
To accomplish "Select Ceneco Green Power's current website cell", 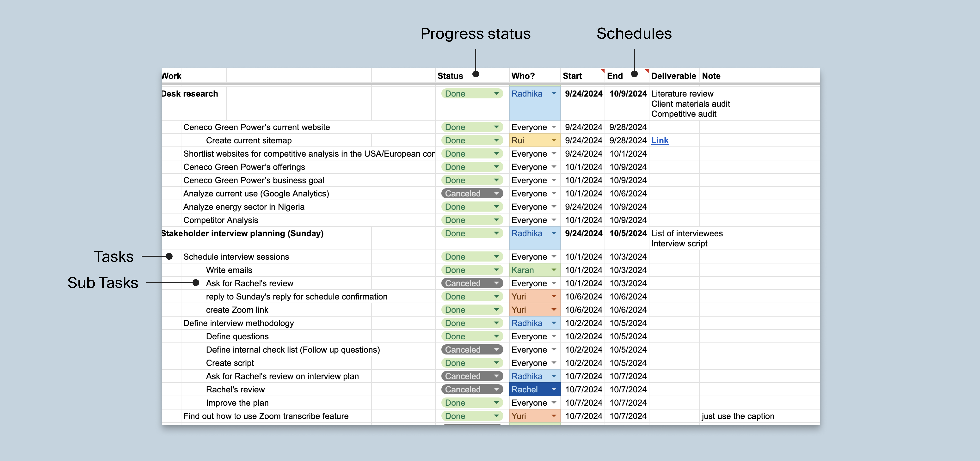I will tap(308, 127).
